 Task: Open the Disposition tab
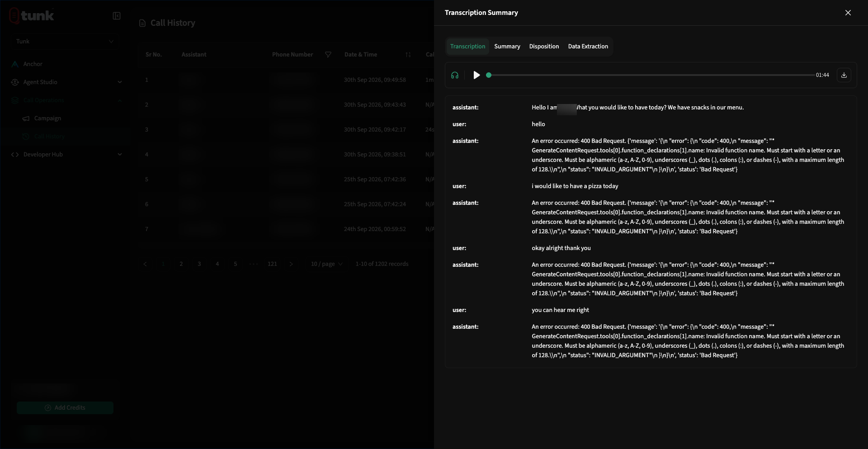(544, 47)
